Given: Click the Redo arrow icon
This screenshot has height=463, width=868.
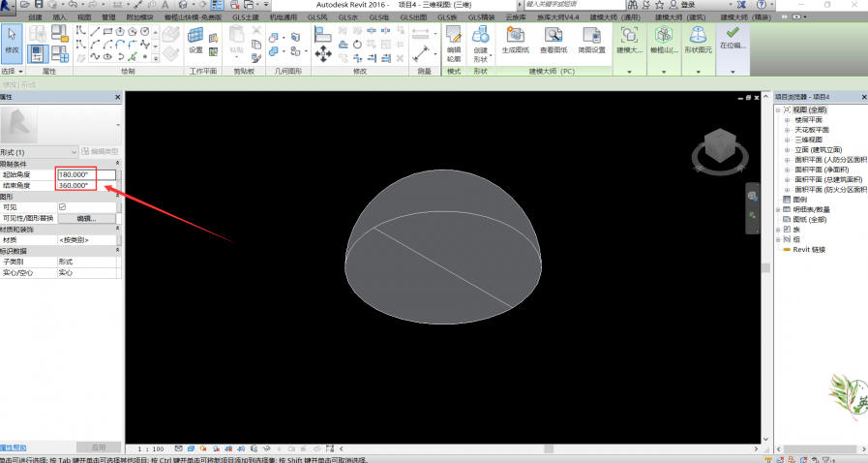Looking at the screenshot, I should coord(93,5).
